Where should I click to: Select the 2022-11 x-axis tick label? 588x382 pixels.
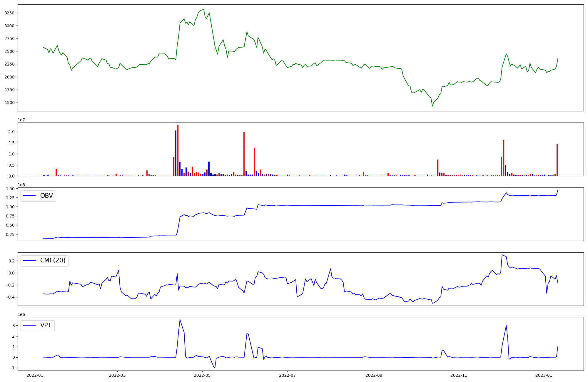click(459, 375)
